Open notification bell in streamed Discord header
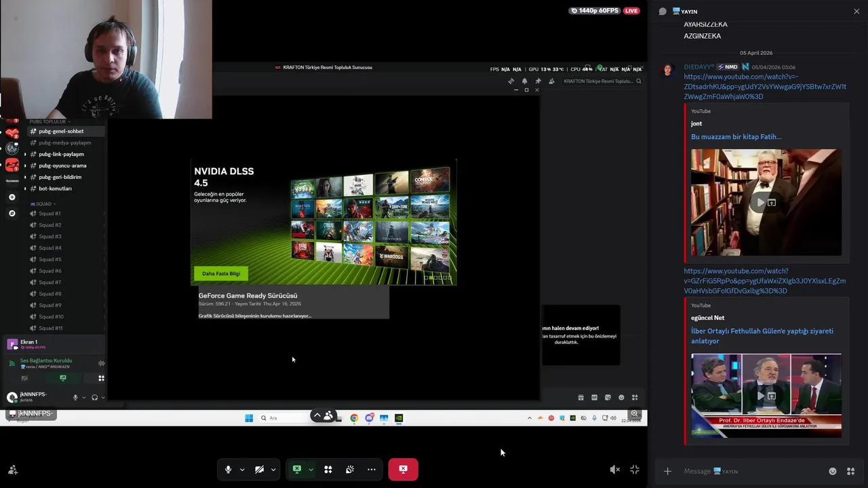 point(524,81)
